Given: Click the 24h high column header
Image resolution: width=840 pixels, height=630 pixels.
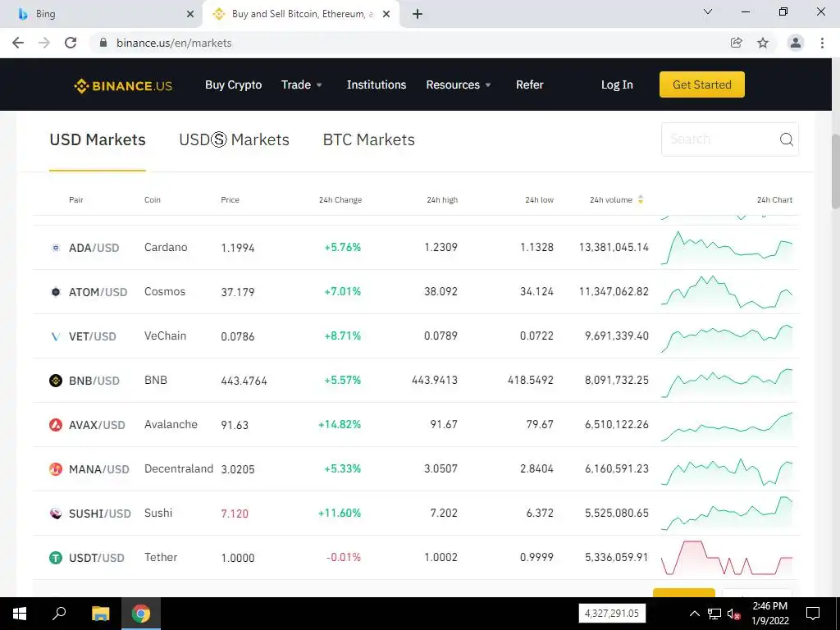Looking at the screenshot, I should click(x=442, y=200).
